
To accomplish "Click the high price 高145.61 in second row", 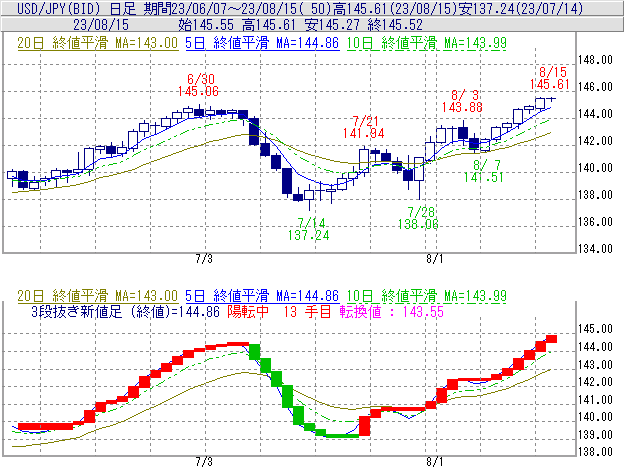I will pos(269,25).
